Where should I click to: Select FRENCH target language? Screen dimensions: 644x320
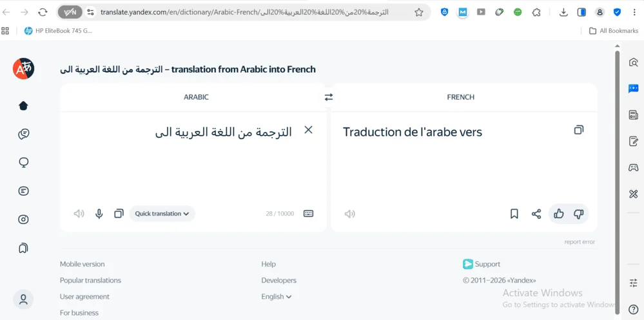[x=460, y=97]
